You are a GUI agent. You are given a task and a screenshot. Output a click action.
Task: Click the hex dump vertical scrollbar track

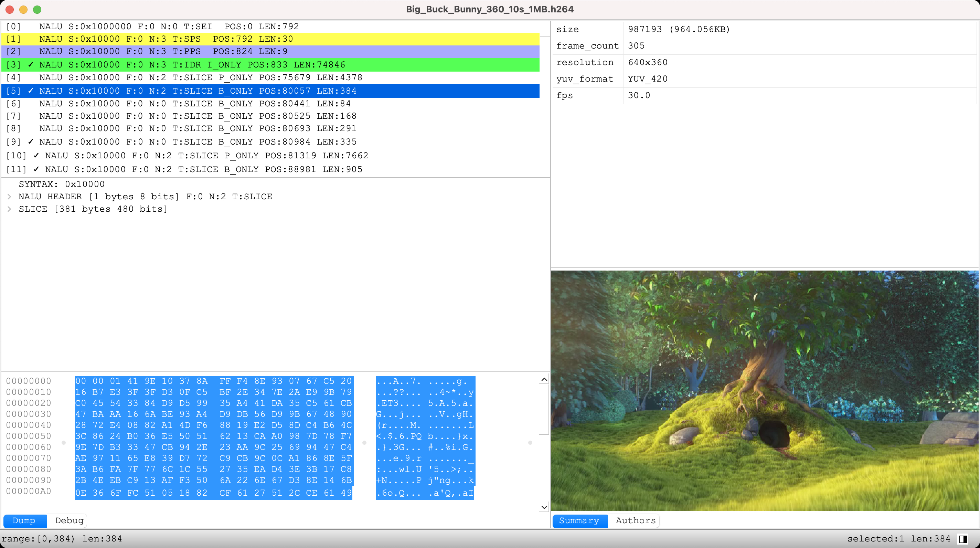click(x=544, y=468)
